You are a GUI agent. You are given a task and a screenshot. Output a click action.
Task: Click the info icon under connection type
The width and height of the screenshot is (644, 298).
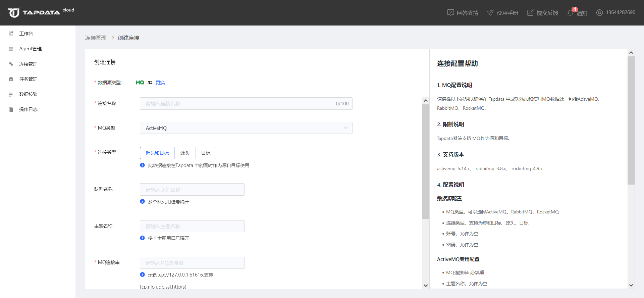point(142,165)
